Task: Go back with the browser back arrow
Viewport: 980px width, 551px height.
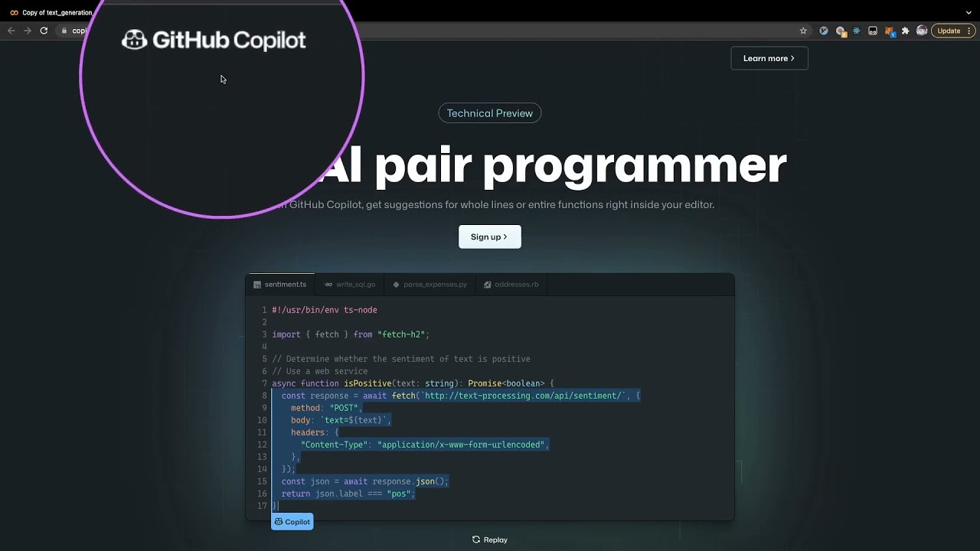Action: pos(11,31)
